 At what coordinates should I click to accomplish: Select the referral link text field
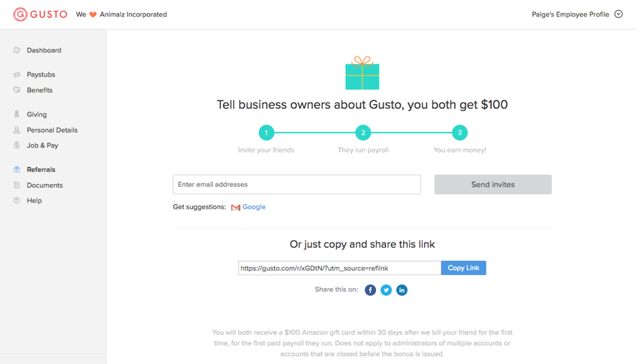339,268
